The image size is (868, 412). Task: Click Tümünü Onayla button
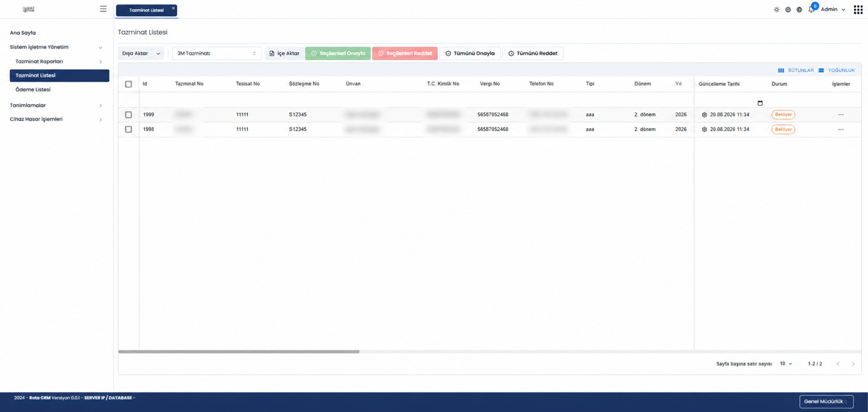pyautogui.click(x=470, y=53)
